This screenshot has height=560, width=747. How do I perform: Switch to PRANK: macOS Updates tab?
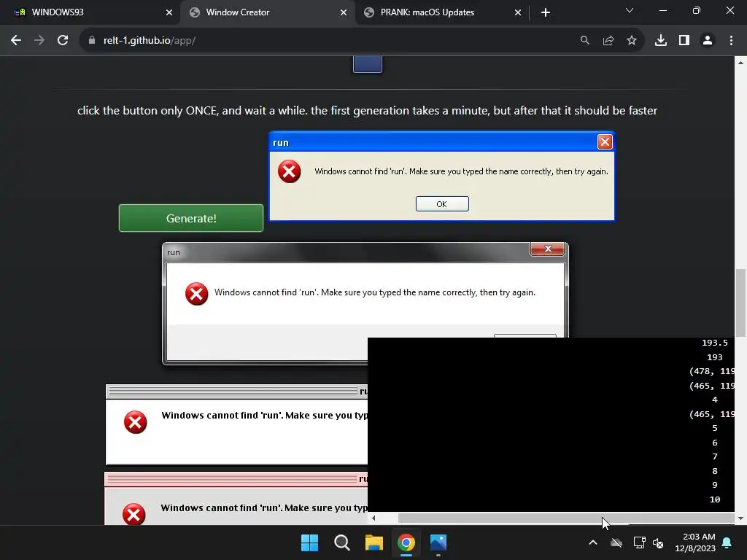pyautogui.click(x=441, y=12)
